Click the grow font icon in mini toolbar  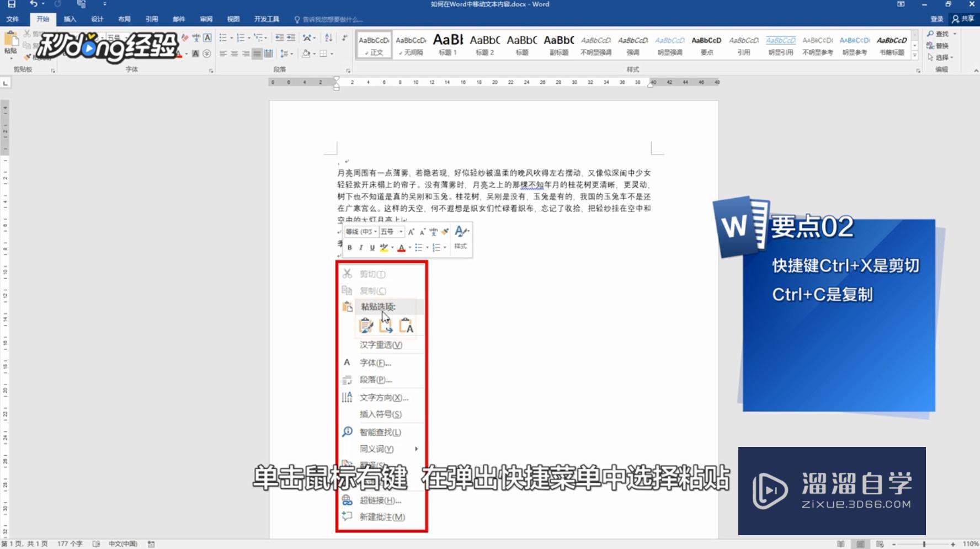[411, 232]
